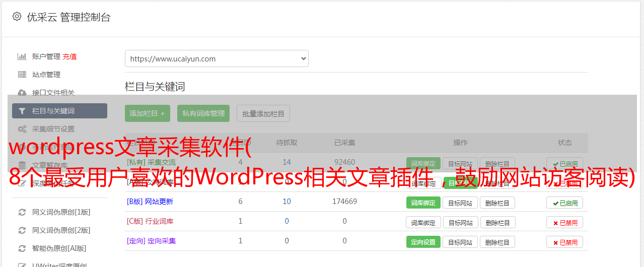Click green 词库绑定 in 网站更新 row
This screenshot has height=267, width=644.
(x=423, y=203)
